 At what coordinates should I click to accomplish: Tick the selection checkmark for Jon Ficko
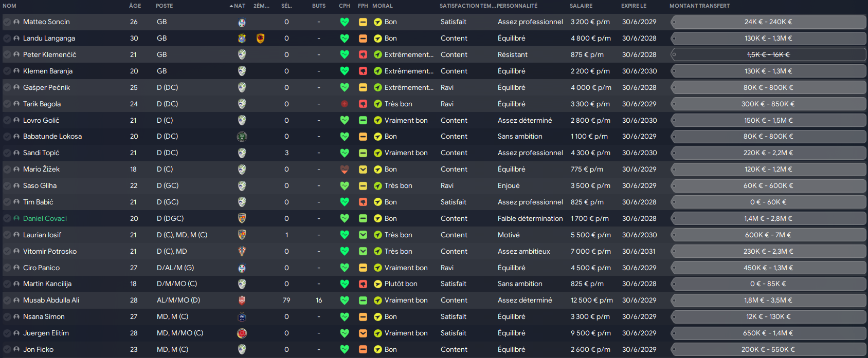tap(7, 349)
